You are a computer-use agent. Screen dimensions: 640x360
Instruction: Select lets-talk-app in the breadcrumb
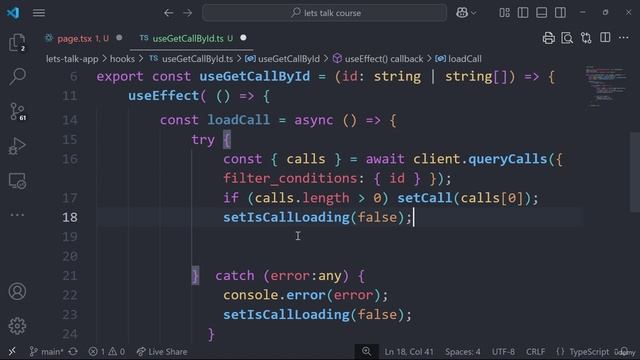coord(72,59)
